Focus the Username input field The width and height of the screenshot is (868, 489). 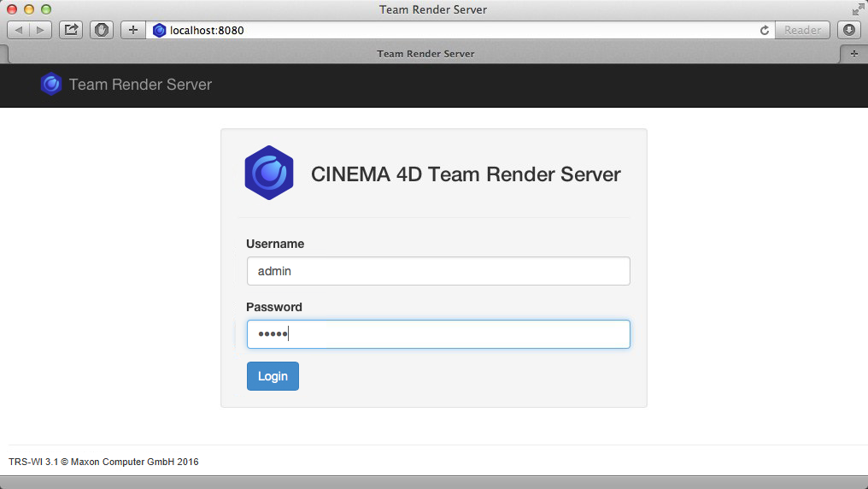click(437, 271)
